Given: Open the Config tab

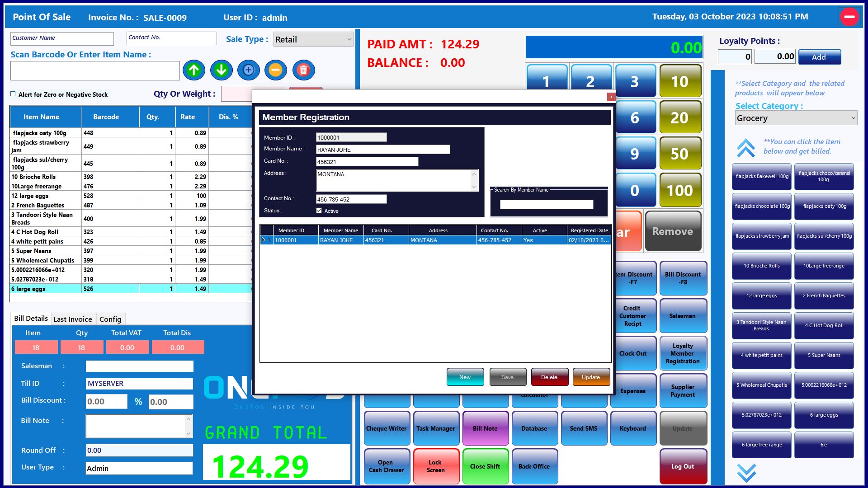Looking at the screenshot, I should (x=110, y=319).
